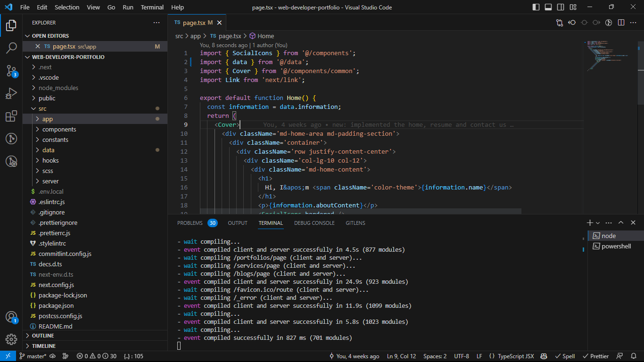Screen dimensions: 644x362
Task: Open the Search view in activity bar
Action: coord(11,48)
